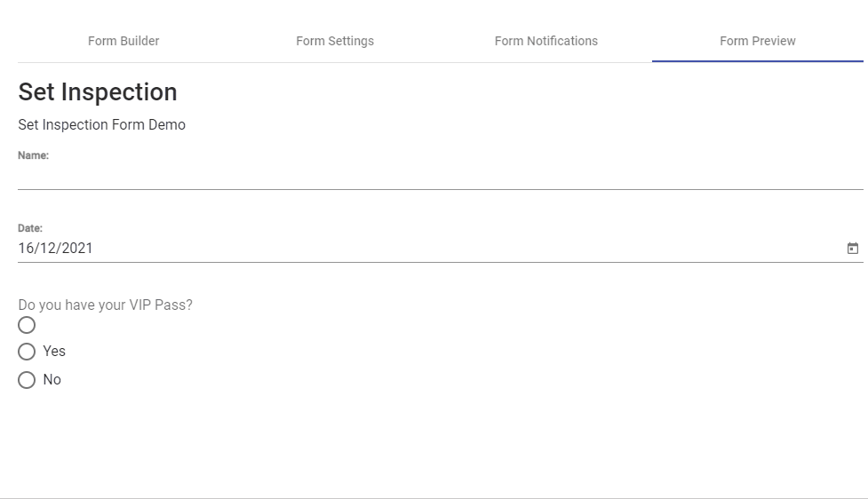Click the No option label text
The image size is (868, 499).
pyautogui.click(x=52, y=380)
